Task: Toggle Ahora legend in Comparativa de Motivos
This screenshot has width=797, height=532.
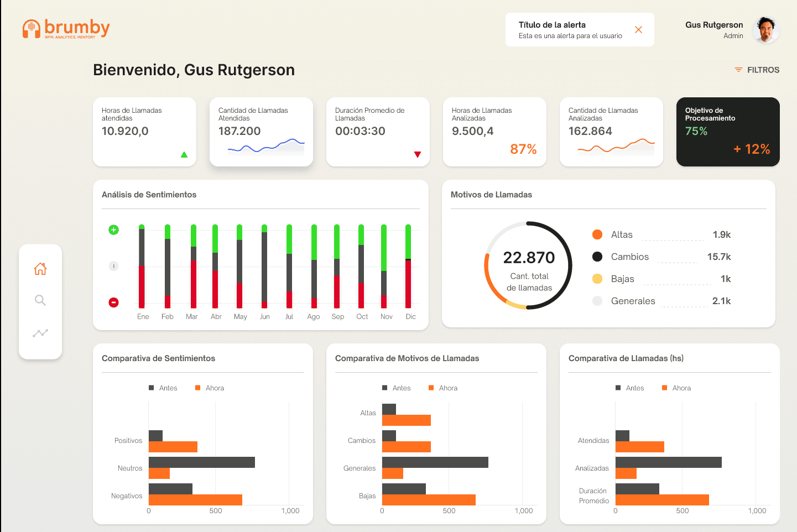Action: [x=443, y=388]
